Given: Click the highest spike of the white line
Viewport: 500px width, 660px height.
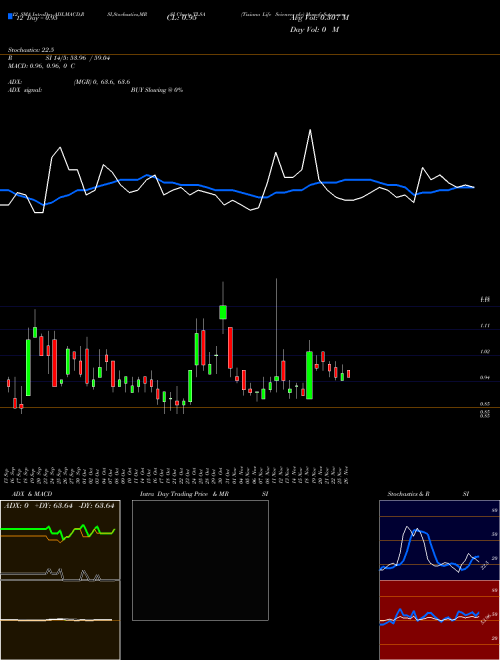Looking at the screenshot, I should point(310,130).
